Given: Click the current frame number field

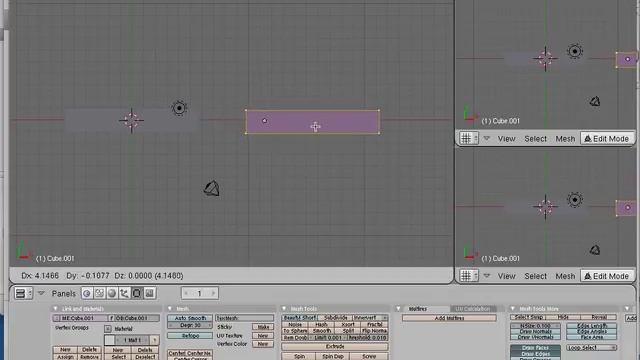Looking at the screenshot, I should coord(200,293).
